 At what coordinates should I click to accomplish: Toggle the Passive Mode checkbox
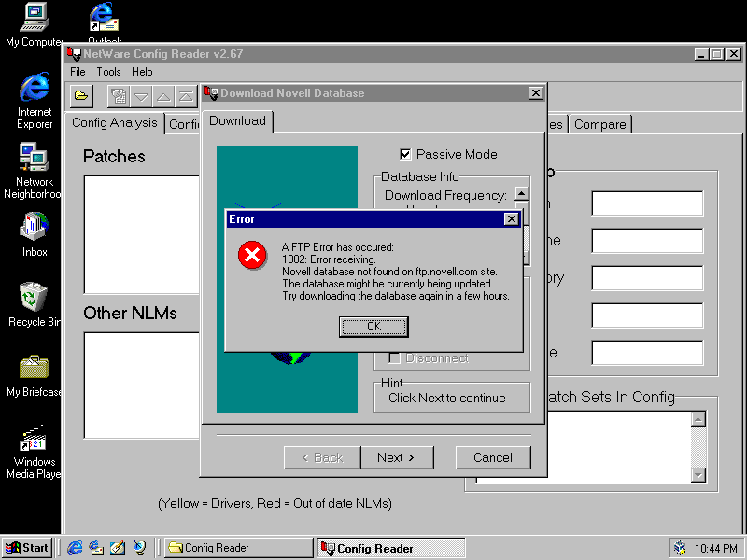pyautogui.click(x=405, y=154)
